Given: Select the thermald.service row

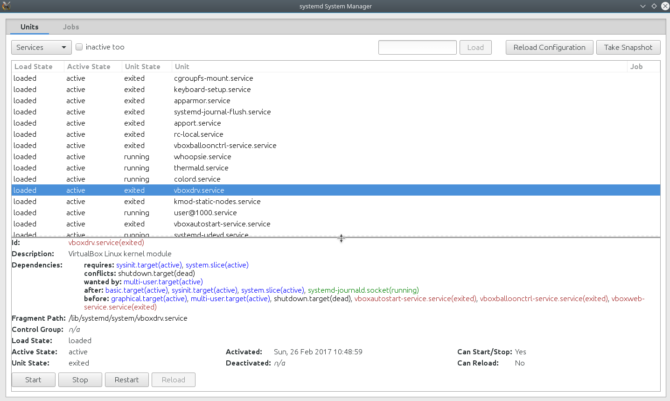Looking at the screenshot, I should tap(335, 168).
